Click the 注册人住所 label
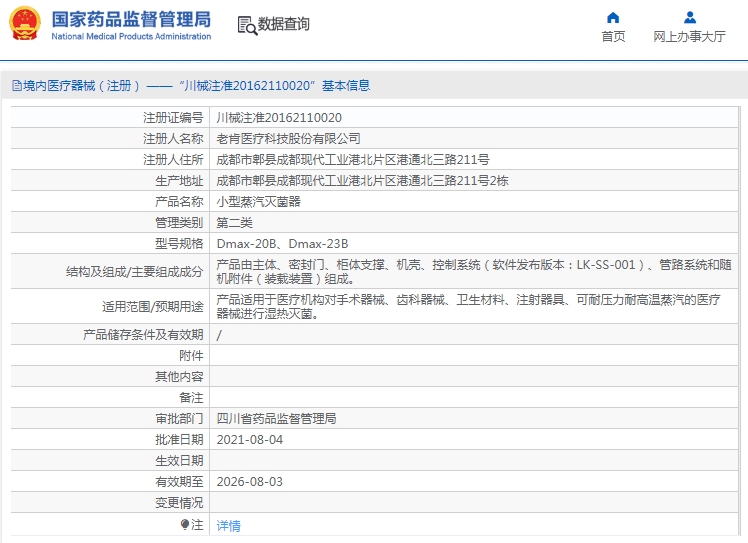The image size is (748, 543). coord(173,160)
